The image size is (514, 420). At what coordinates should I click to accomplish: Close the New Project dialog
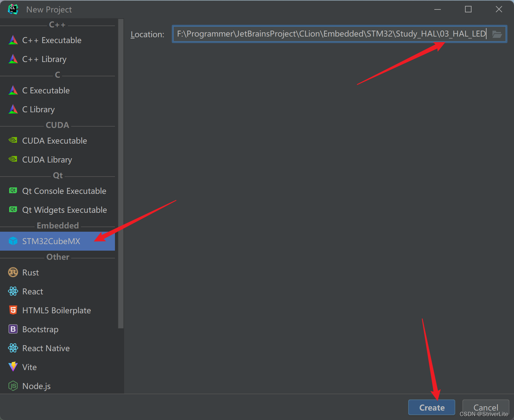coord(499,9)
